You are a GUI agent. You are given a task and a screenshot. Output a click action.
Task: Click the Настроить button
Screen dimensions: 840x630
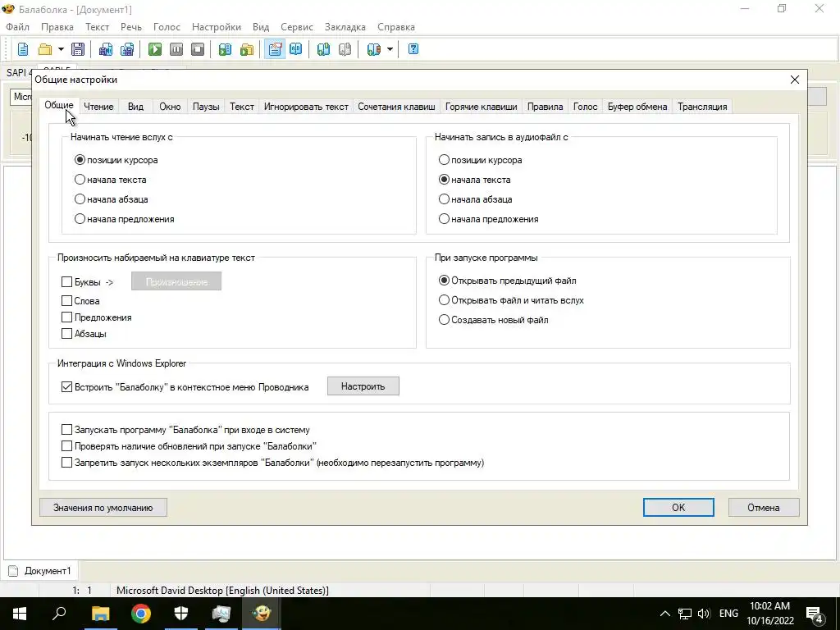(x=363, y=386)
